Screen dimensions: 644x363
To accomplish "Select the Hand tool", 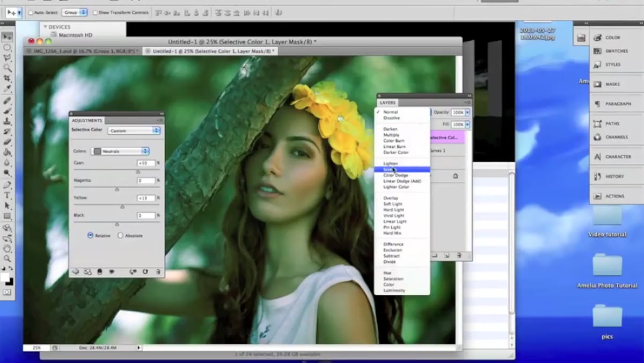I will [7, 248].
